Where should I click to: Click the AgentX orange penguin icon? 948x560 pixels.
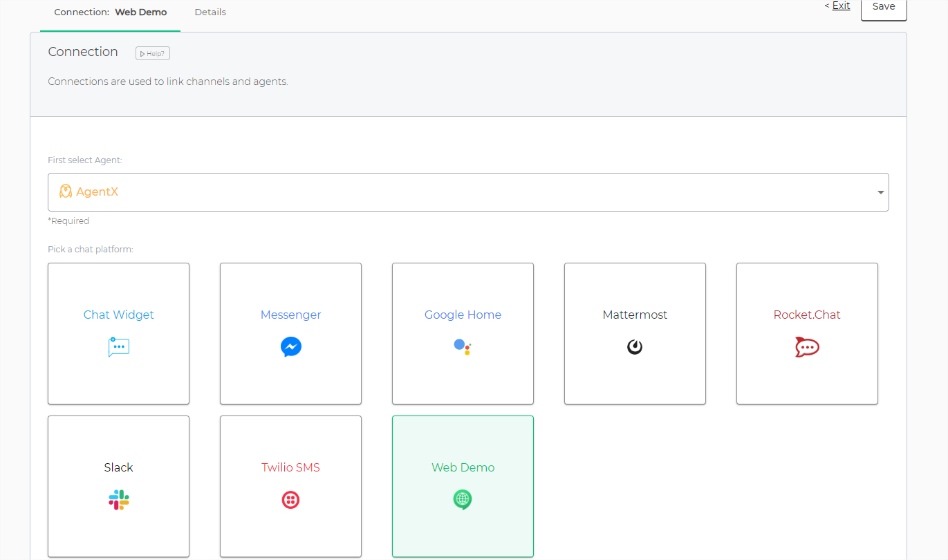coord(66,192)
